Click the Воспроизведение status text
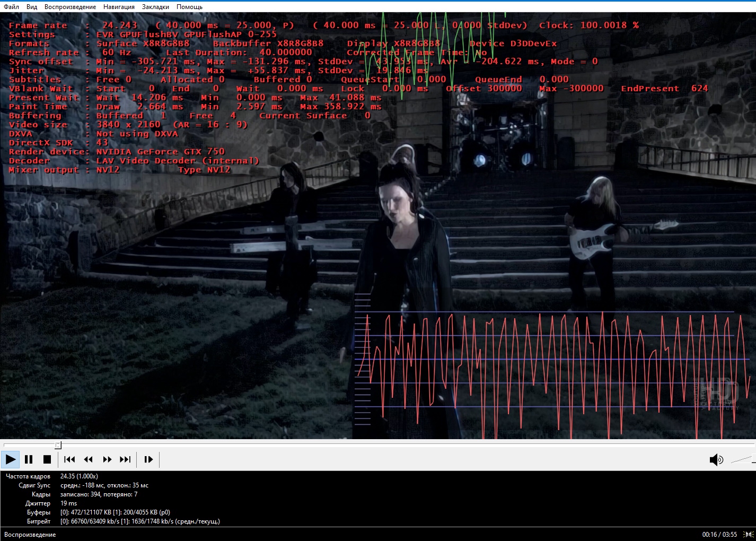The height and width of the screenshot is (541, 756). tap(30, 534)
